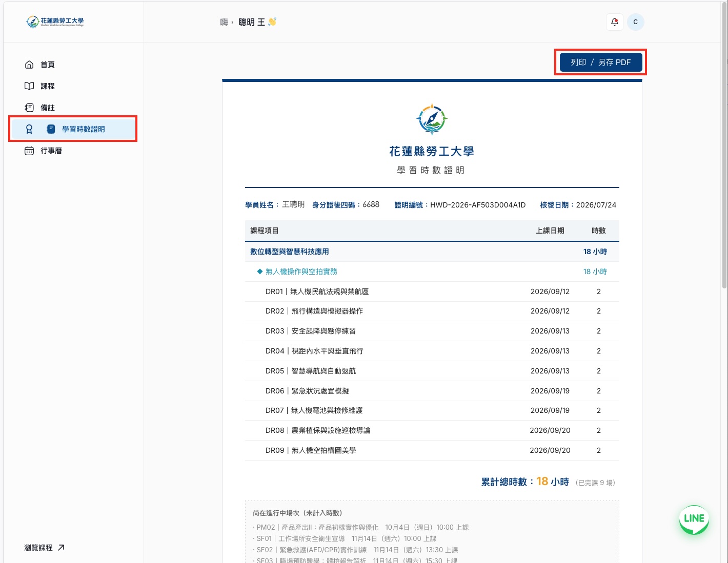Open 行事曆 in the sidebar

(x=73, y=151)
